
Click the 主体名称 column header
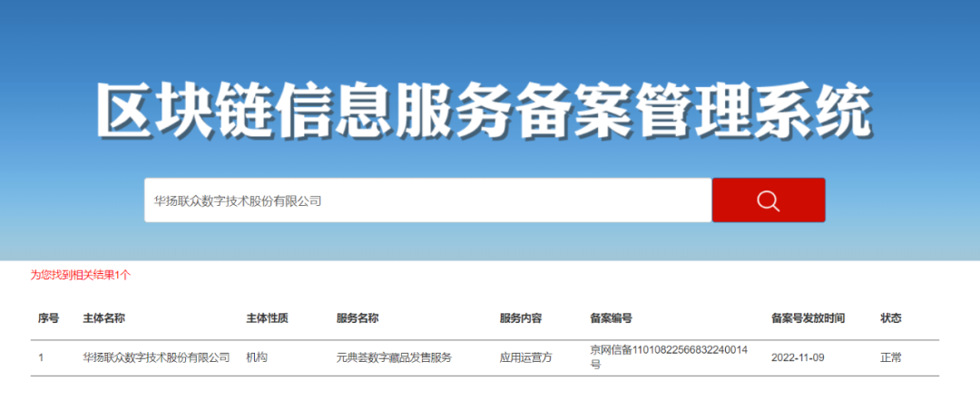point(103,318)
